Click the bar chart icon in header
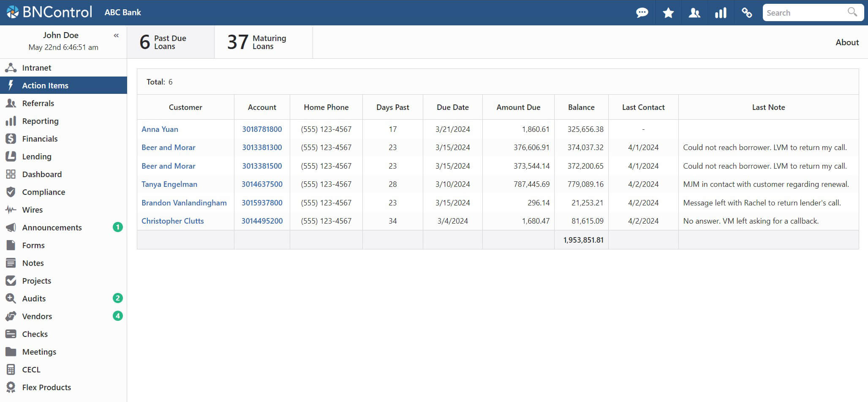Screen dimensions: 868x402 [x=721, y=13]
